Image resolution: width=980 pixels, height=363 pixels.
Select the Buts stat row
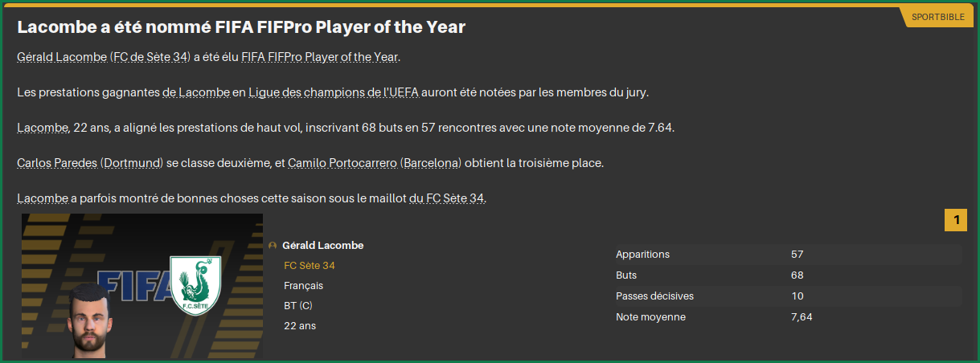[786, 275]
